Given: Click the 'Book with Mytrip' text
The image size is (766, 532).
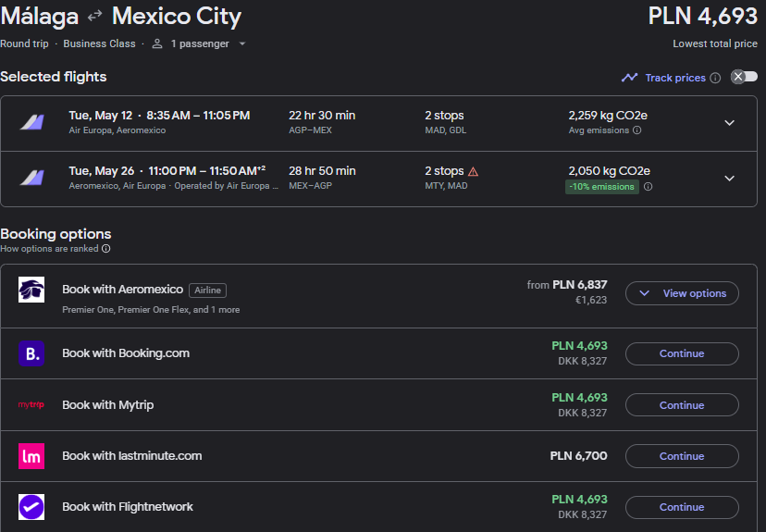Looking at the screenshot, I should (x=108, y=405).
